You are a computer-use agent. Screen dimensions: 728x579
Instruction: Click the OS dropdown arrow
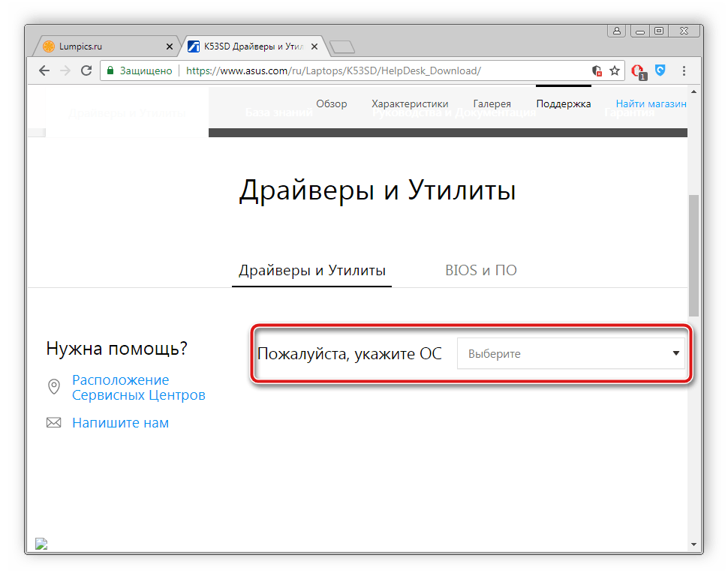(675, 353)
